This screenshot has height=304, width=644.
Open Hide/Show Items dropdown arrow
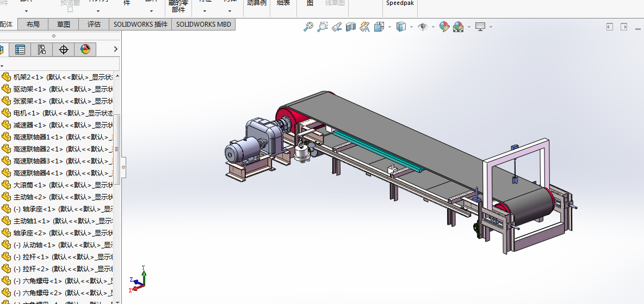click(x=433, y=27)
